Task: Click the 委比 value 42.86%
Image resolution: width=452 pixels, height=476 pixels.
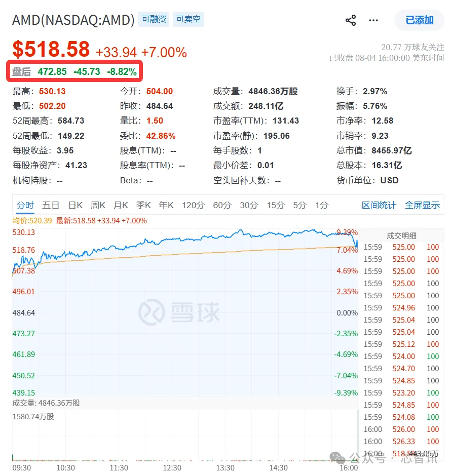Action: [x=161, y=136]
